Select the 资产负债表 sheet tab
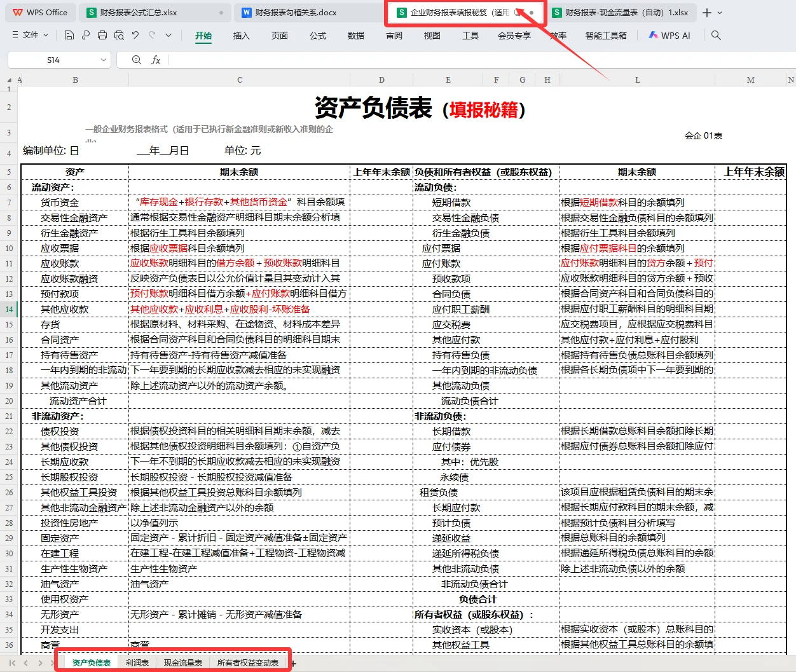This screenshot has height=672, width=796. click(92, 663)
